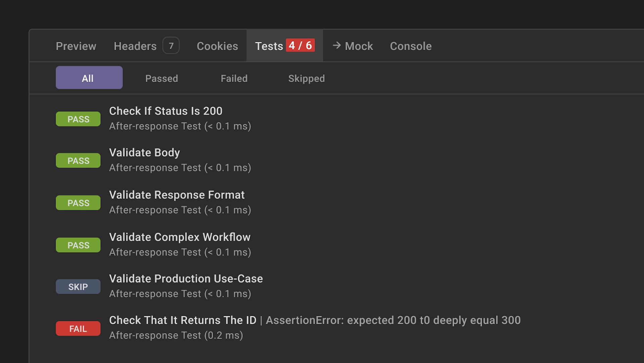
Task: Click the FAIL badge on Check That It Returns The ID
Action: click(x=78, y=328)
